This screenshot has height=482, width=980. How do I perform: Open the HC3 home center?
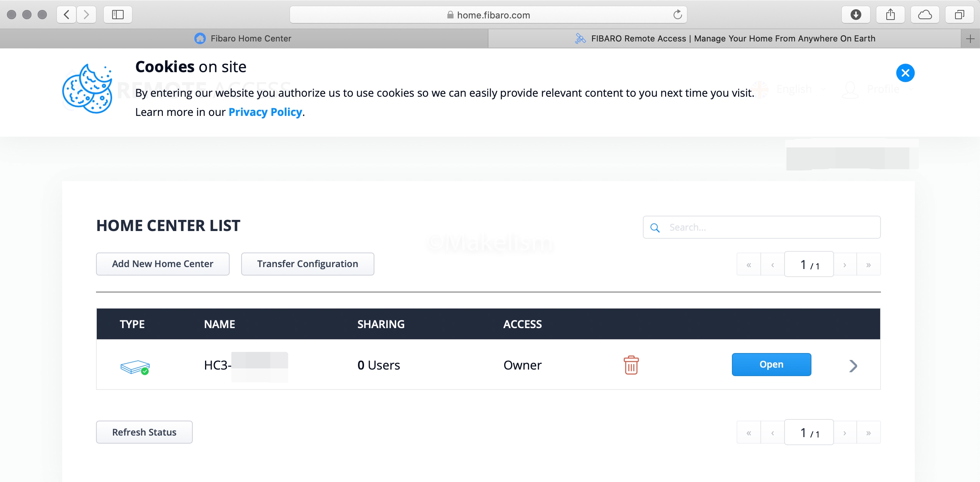point(771,365)
